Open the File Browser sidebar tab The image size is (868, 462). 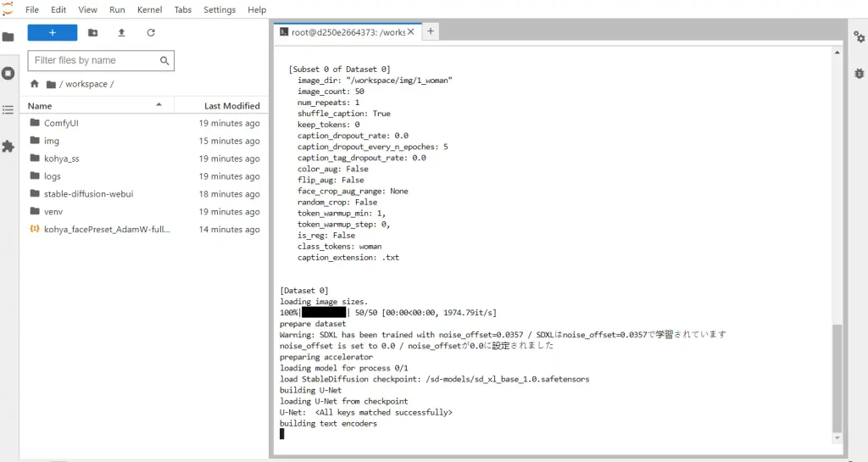pyautogui.click(x=8, y=37)
